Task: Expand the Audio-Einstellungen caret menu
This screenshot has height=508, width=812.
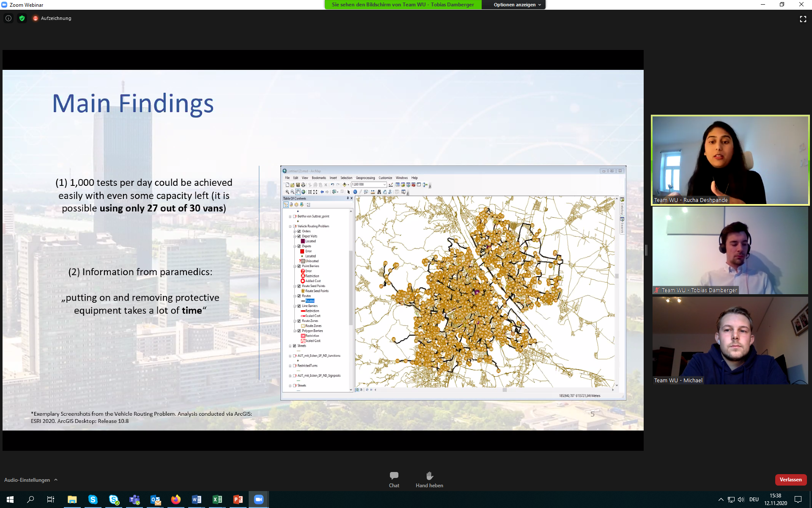Action: [x=56, y=480]
